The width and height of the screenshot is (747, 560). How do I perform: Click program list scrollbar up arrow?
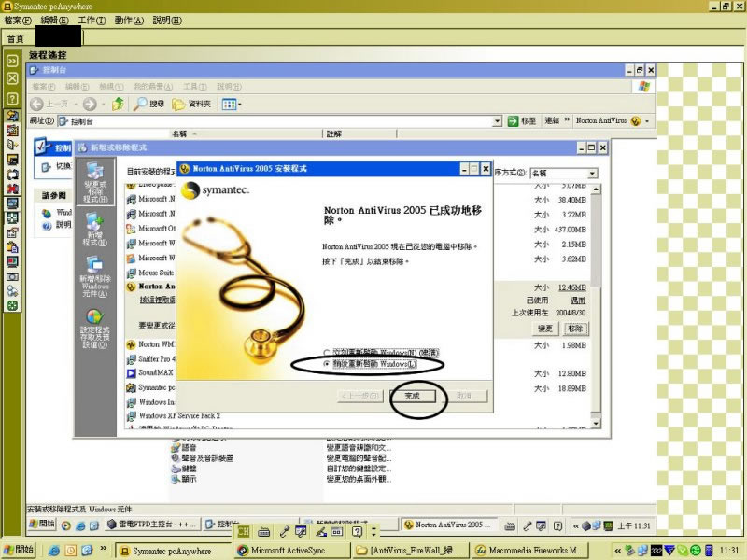click(x=596, y=189)
